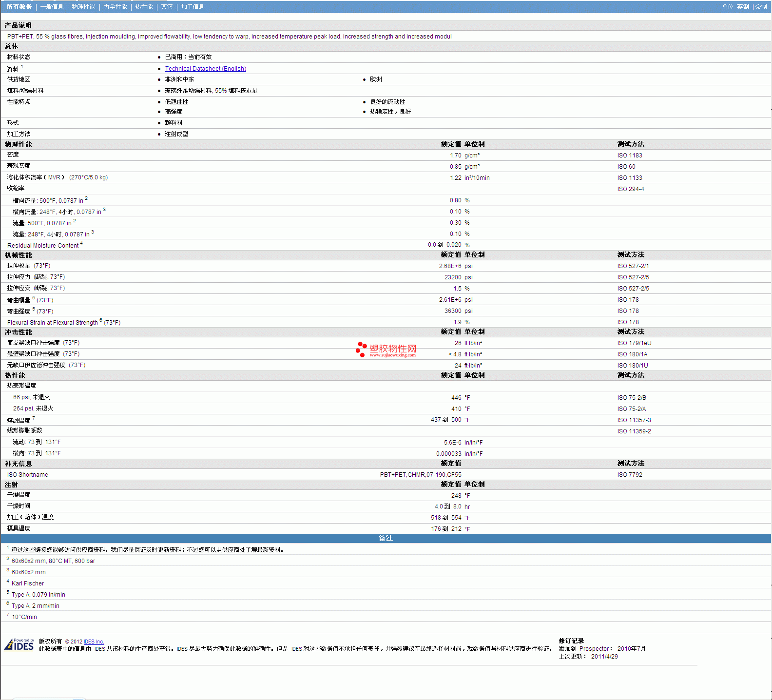The image size is (772, 700).
Task: Click footnote text Karl Fischer
Action: (28, 583)
